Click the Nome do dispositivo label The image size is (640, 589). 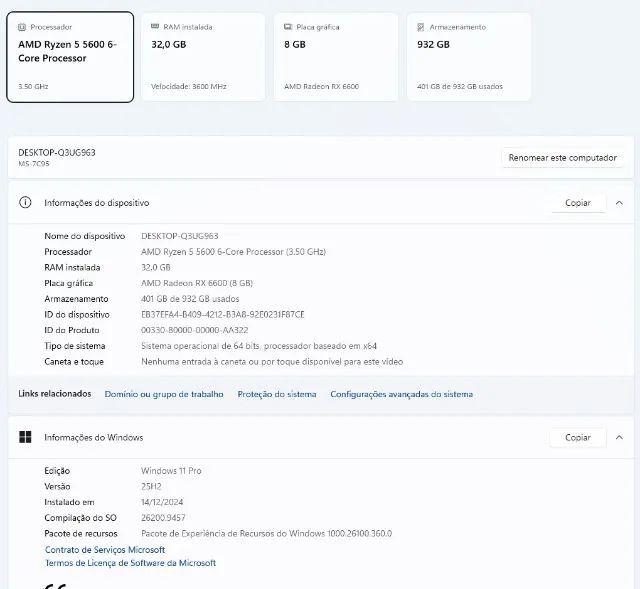click(x=84, y=236)
